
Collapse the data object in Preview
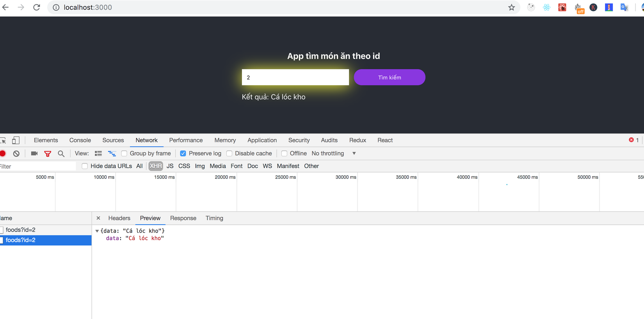point(97,231)
